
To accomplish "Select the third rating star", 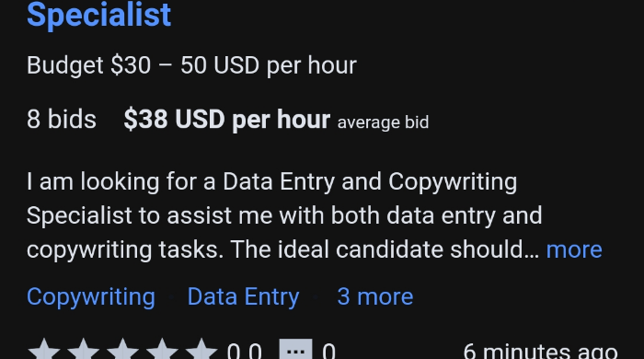I will (122, 350).
